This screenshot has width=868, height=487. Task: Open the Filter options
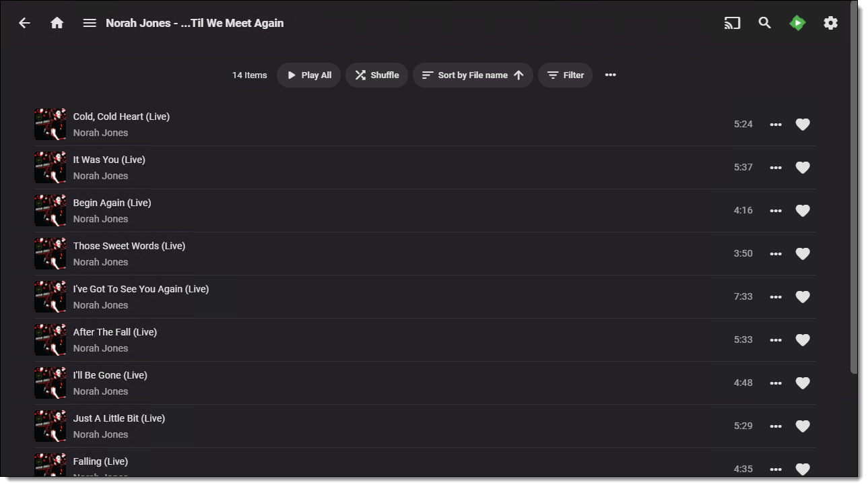[x=565, y=75]
